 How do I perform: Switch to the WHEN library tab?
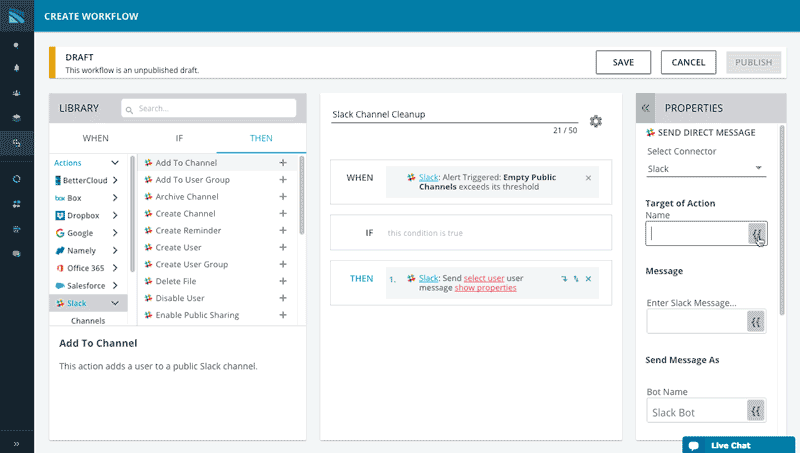pos(95,138)
